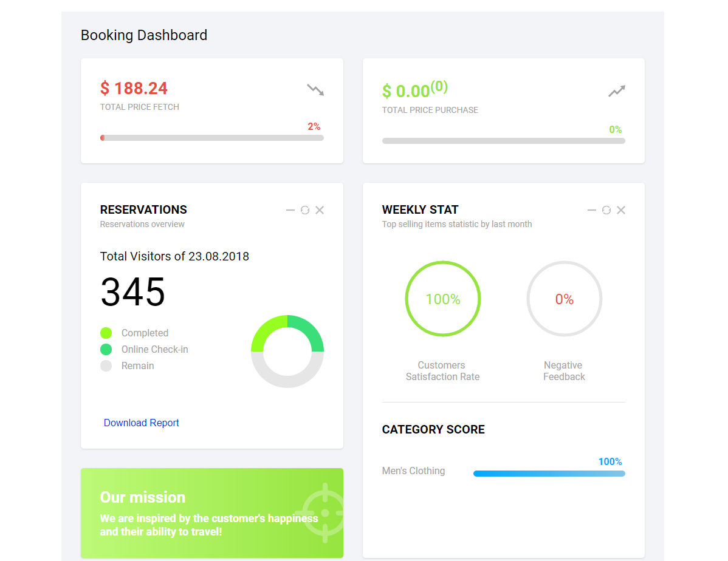This screenshot has width=728, height=561.
Task: Click the Completed legend color dot
Action: tap(106, 333)
